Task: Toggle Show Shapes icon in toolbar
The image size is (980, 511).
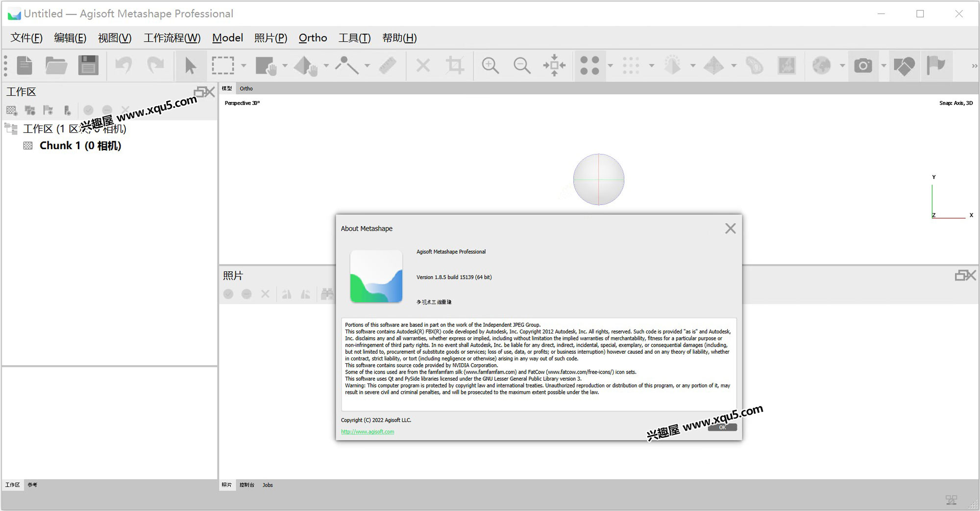Action: [904, 65]
